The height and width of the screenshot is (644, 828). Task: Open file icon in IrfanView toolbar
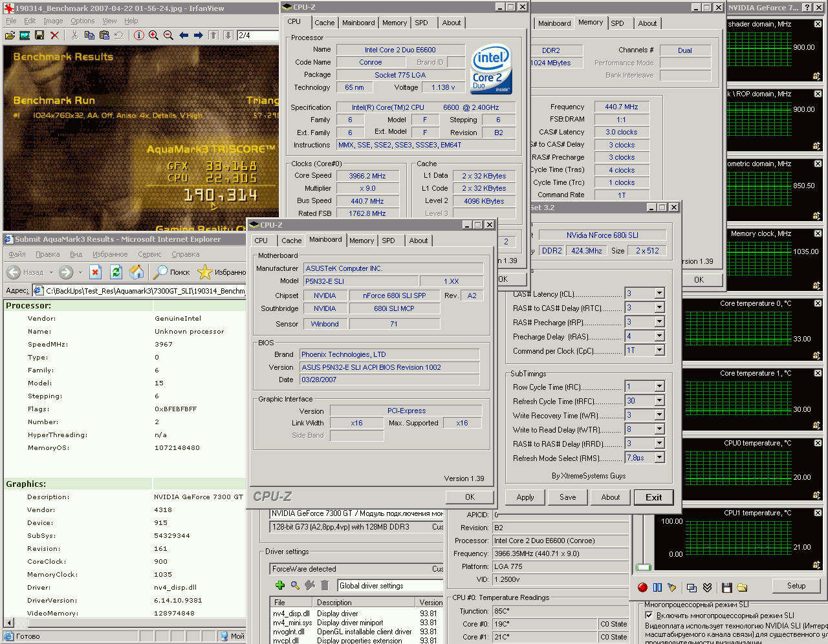tap(10, 36)
